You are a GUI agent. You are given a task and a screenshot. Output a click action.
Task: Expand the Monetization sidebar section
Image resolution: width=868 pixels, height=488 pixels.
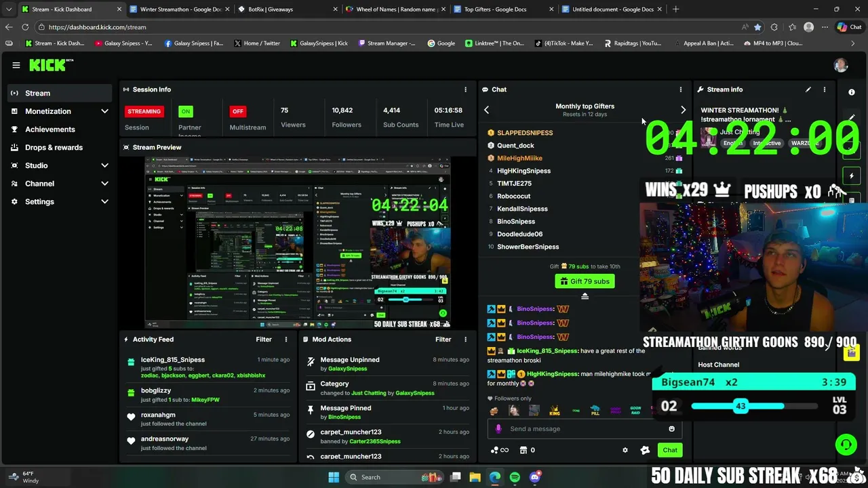click(104, 111)
